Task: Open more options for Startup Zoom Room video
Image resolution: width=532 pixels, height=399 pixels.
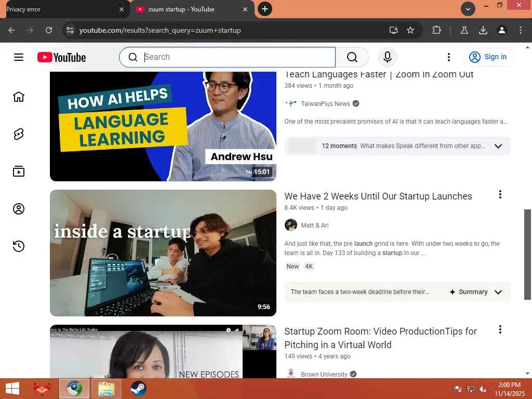Action: click(x=500, y=329)
